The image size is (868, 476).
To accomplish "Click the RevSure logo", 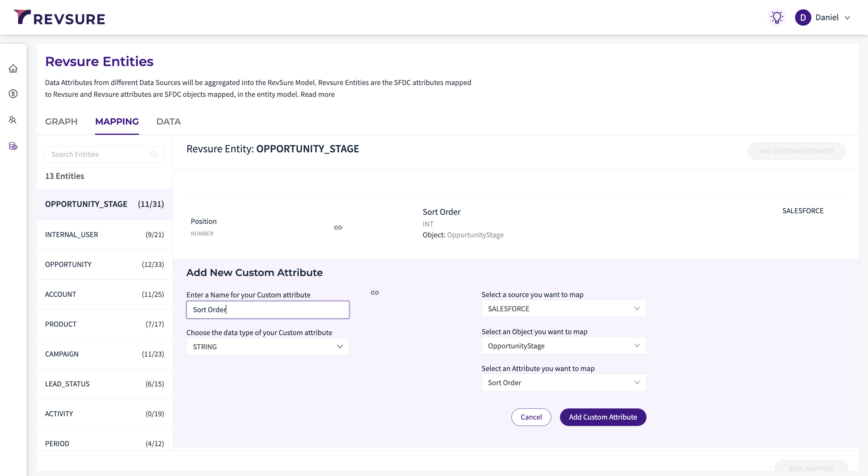I will tap(59, 17).
